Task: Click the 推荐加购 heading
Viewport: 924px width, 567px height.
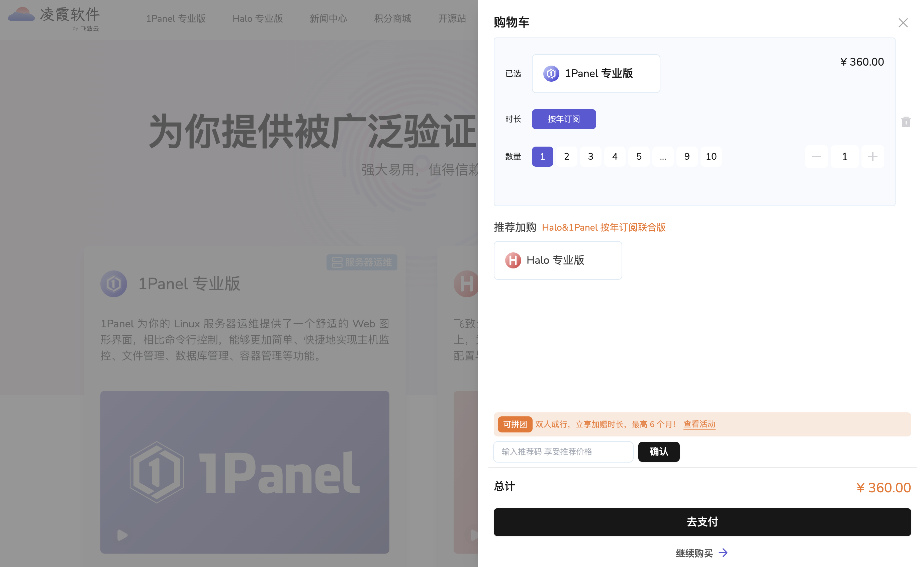Action: coord(515,227)
